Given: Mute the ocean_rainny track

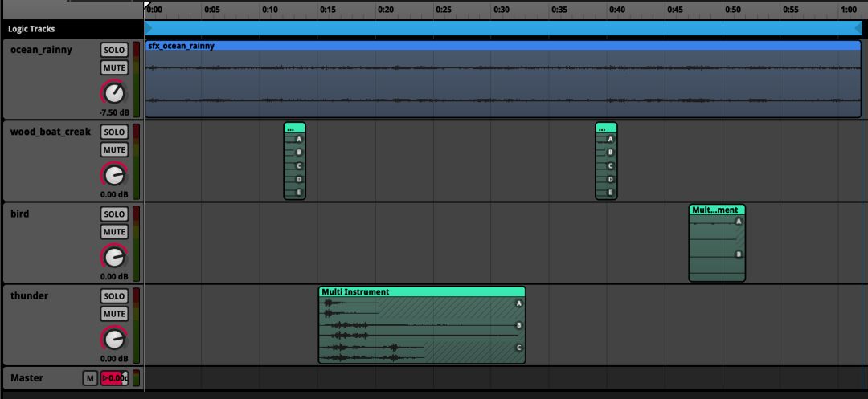Looking at the screenshot, I should pyautogui.click(x=114, y=68).
